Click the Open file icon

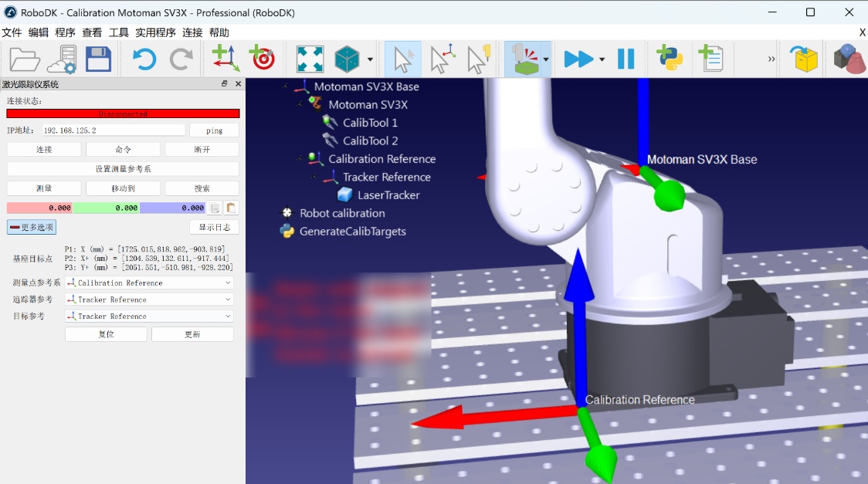click(x=23, y=58)
